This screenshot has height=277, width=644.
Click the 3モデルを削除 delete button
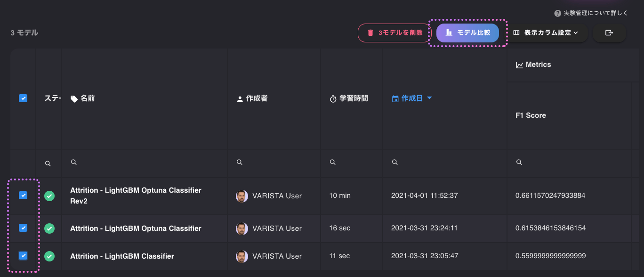(394, 33)
